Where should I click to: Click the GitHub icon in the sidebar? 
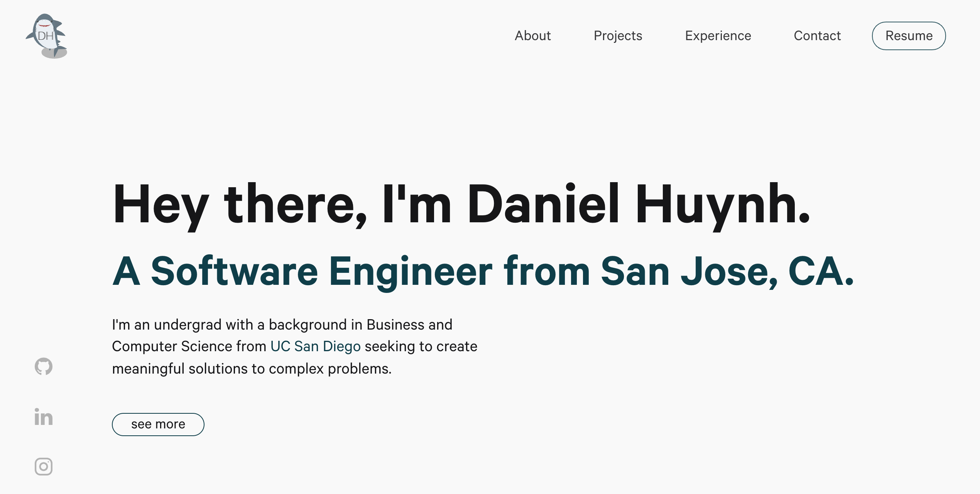coord(43,366)
